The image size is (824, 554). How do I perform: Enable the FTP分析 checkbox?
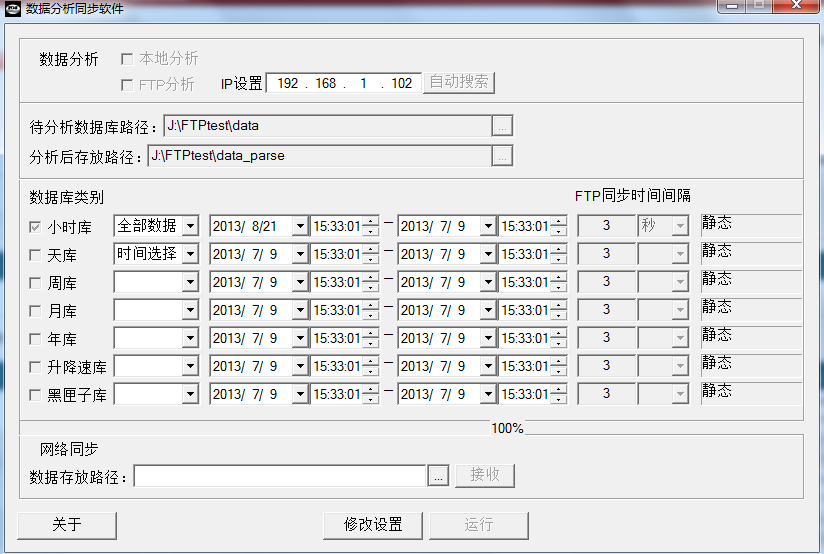pos(127,85)
